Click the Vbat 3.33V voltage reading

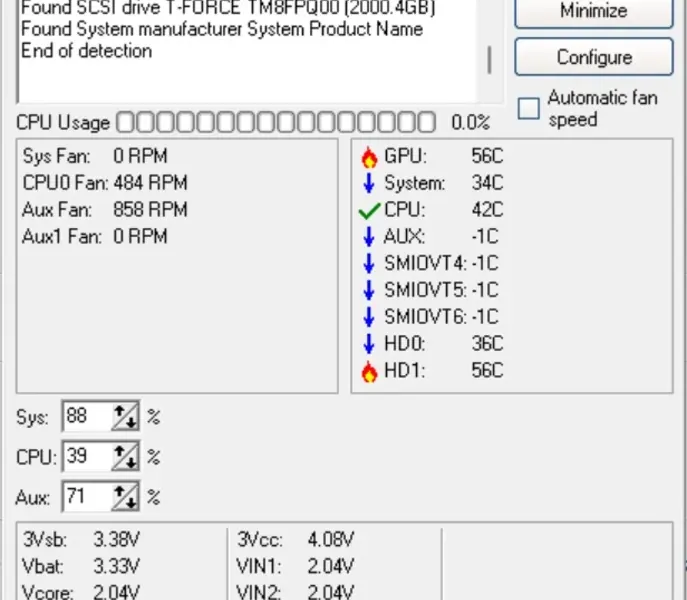[x=81, y=566]
